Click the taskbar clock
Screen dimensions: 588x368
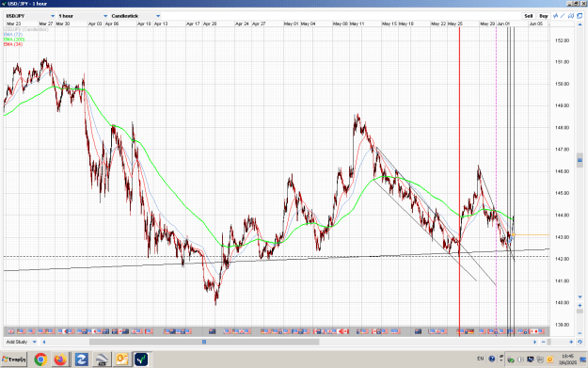[x=567, y=360]
